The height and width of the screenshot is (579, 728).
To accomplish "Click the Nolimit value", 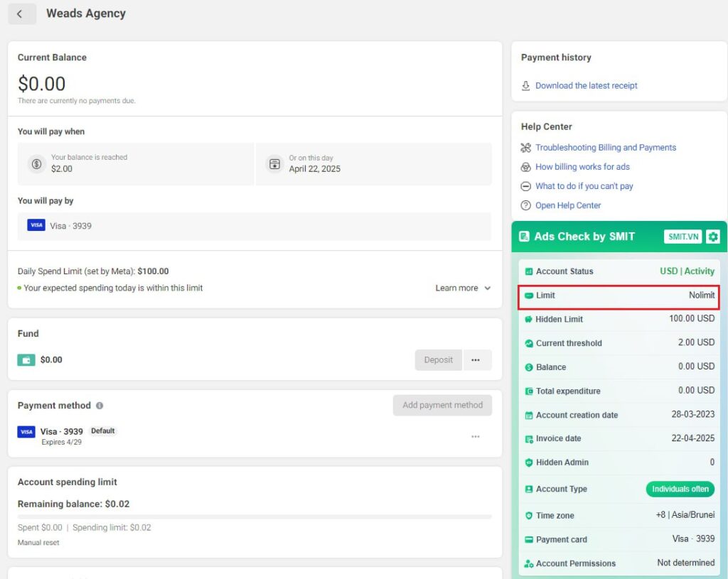I will 702,296.
